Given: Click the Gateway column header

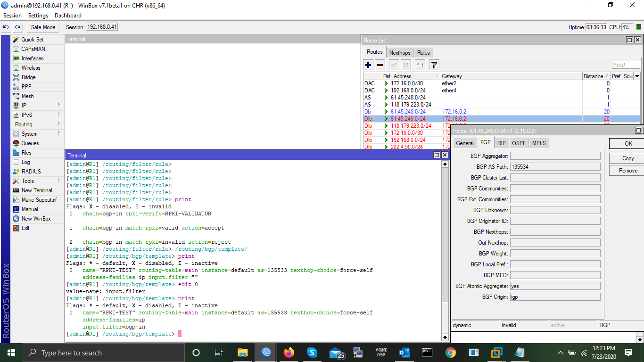Looking at the screenshot, I should pyautogui.click(x=511, y=76).
